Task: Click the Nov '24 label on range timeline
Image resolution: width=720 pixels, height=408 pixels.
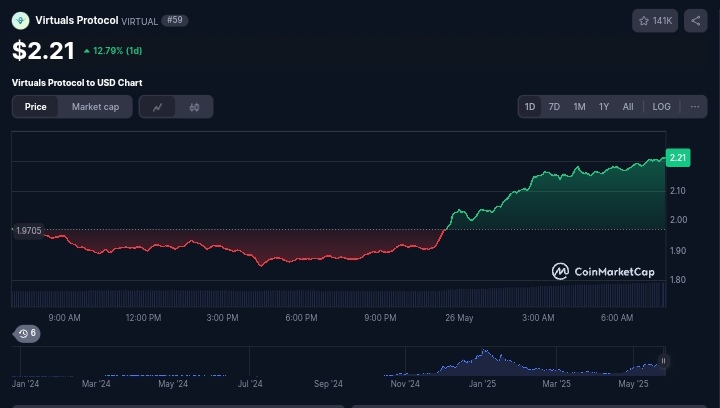Action: pyautogui.click(x=405, y=384)
